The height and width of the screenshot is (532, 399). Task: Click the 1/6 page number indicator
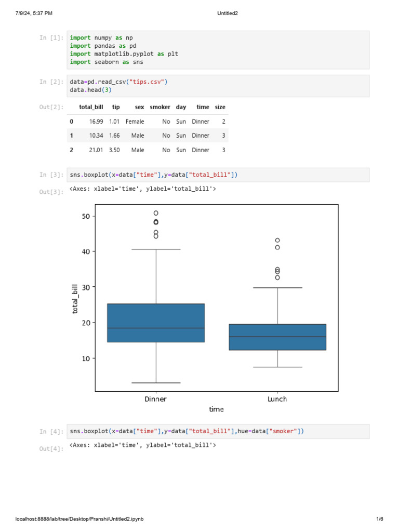tap(379, 519)
